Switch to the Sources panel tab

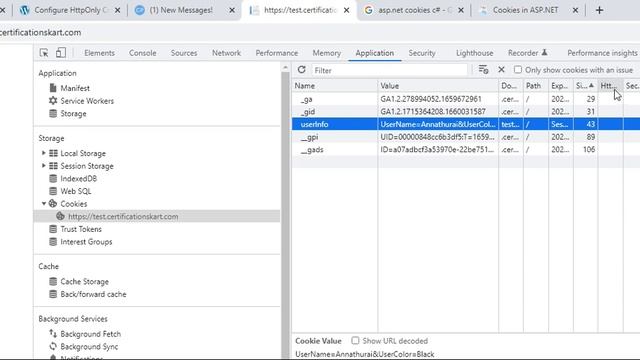184,53
